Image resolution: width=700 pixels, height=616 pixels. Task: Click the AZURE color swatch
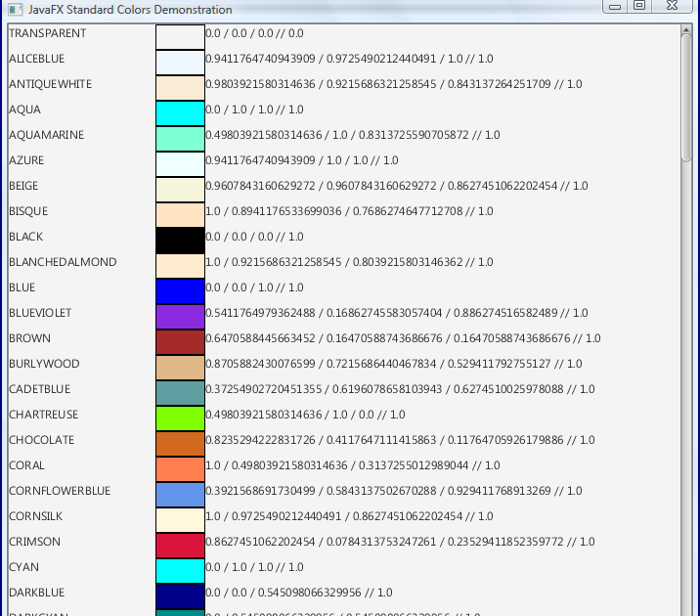point(180,164)
